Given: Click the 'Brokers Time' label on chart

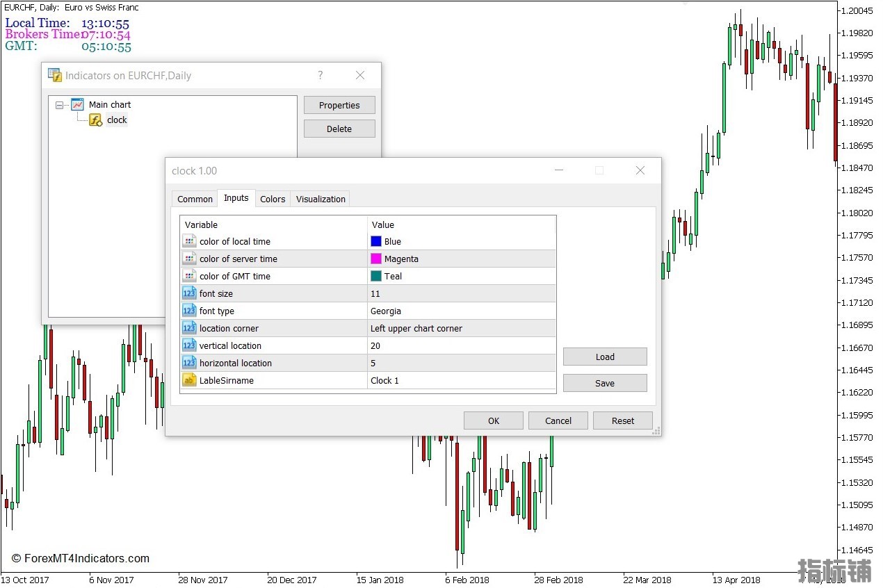Looking at the screenshot, I should [43, 34].
